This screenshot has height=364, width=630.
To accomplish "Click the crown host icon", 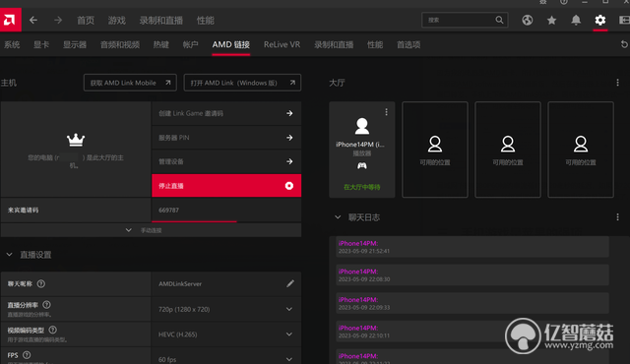I will [76, 140].
